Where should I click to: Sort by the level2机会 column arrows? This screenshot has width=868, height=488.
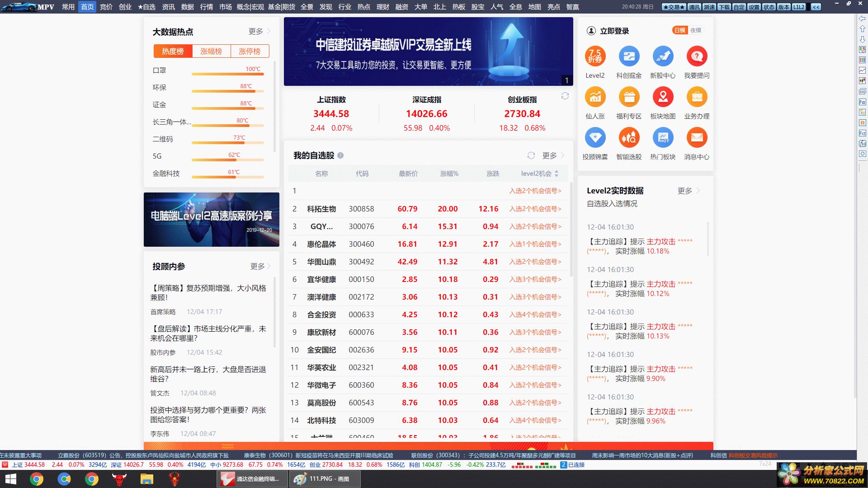(557, 174)
